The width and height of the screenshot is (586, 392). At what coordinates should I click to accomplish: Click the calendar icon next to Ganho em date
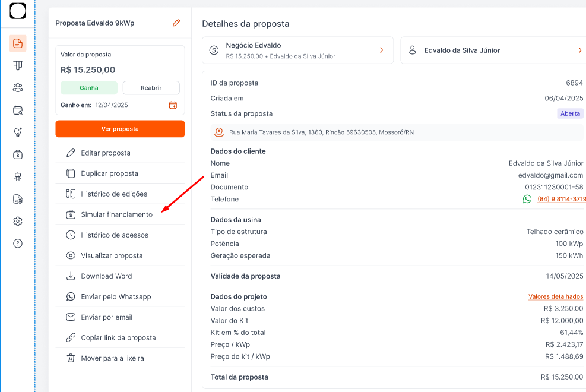(173, 105)
